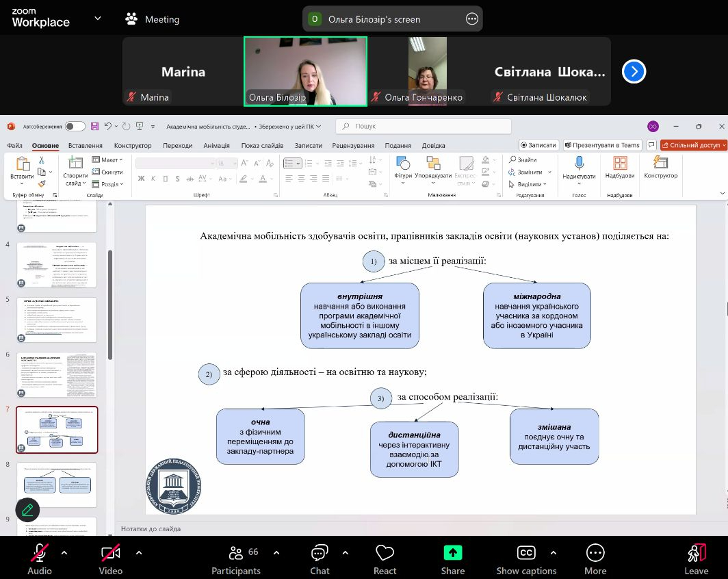Select Світлана Шокалюк participant tile

(549, 71)
